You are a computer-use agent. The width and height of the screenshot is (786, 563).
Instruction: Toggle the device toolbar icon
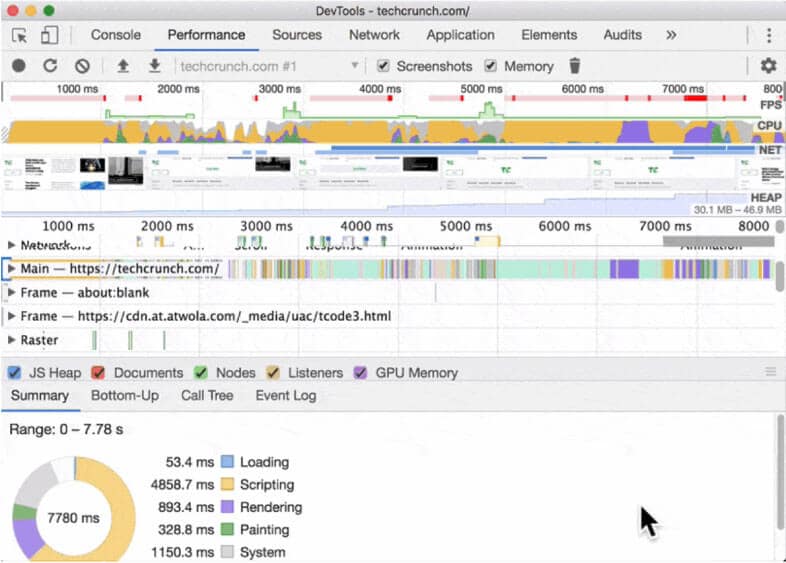point(49,35)
